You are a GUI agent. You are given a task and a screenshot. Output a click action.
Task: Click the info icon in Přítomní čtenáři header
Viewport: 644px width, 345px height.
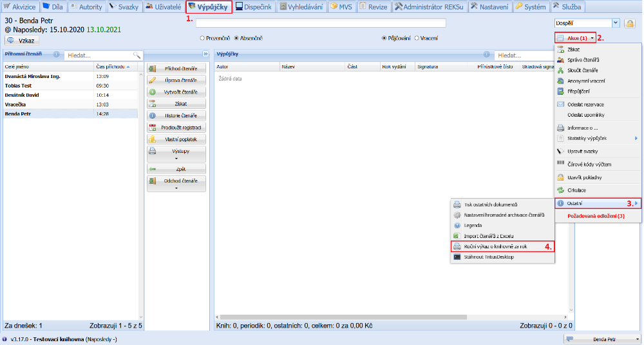(x=57, y=55)
